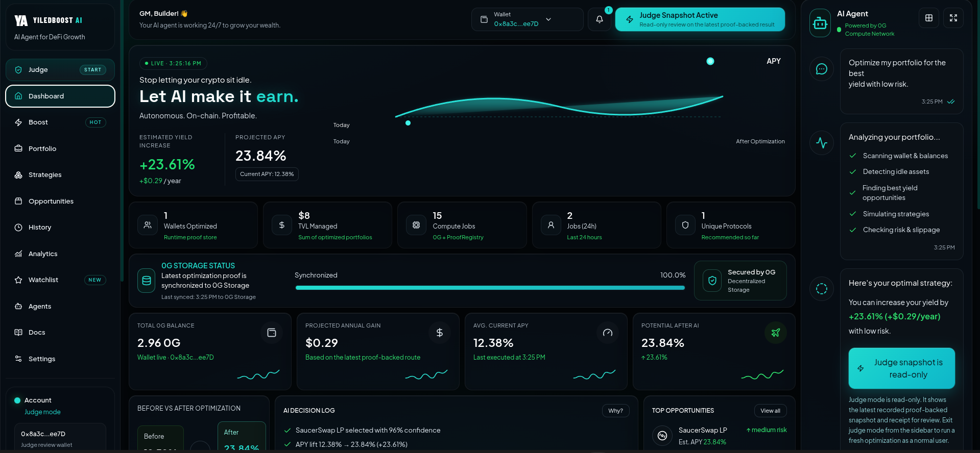Image resolution: width=980 pixels, height=453 pixels.
Task: Click View all in Top Opportunities
Action: click(770, 411)
